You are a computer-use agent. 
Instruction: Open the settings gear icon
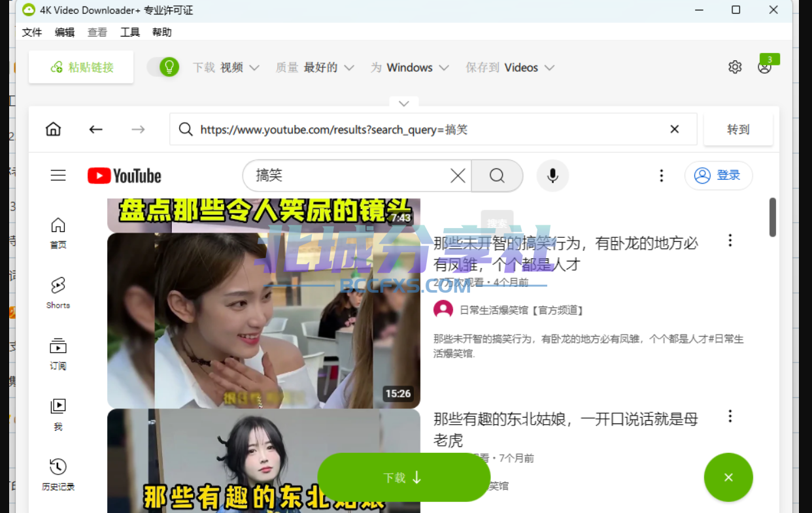point(735,67)
